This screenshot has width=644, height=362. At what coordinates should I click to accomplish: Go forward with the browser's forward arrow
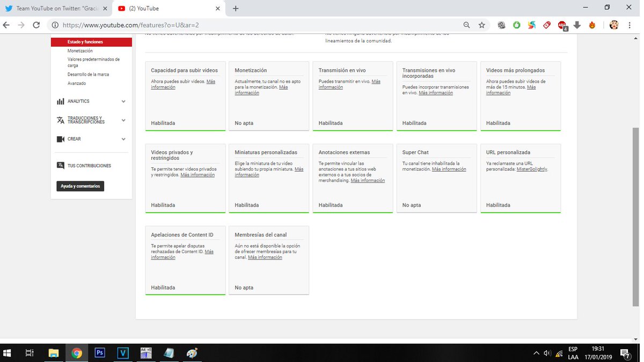pyautogui.click(x=21, y=25)
